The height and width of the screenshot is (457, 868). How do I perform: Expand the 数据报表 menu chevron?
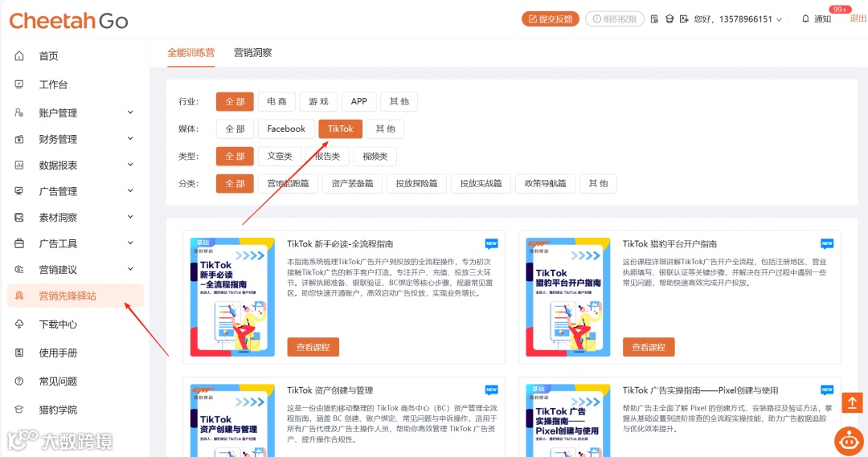click(131, 165)
